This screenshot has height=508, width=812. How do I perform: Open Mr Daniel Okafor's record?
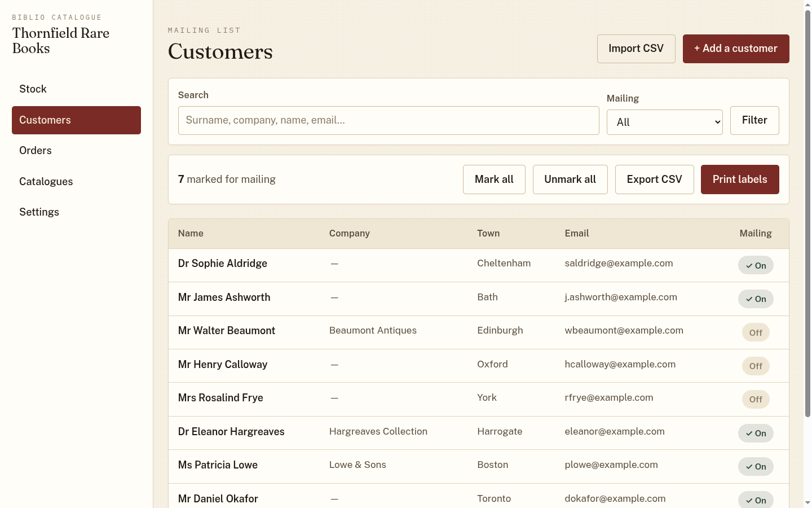(x=218, y=499)
